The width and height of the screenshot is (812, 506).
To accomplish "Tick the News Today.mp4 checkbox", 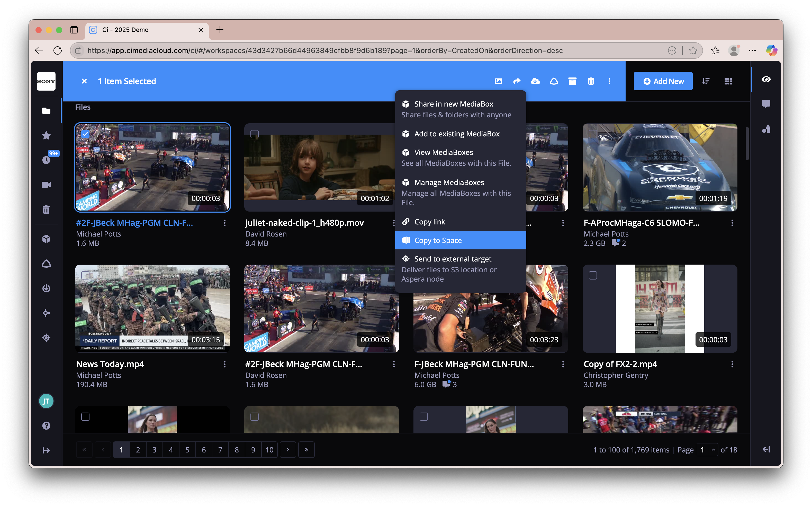I will [85, 275].
